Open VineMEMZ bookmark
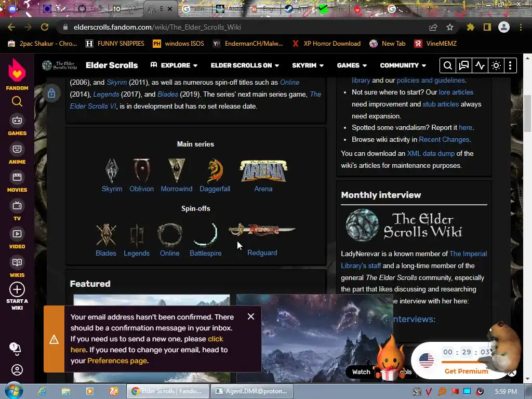This screenshot has height=399, width=532. pyautogui.click(x=436, y=44)
